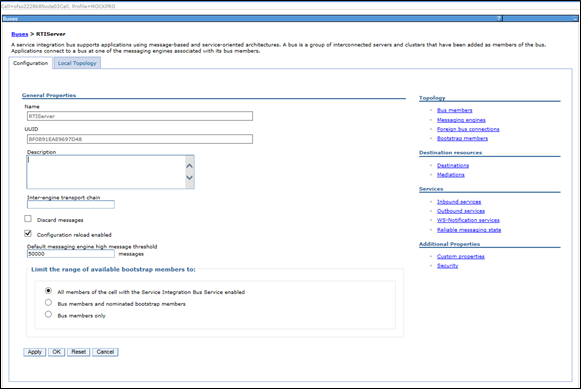Image resolution: width=581 pixels, height=389 pixels.
Task: Focus the Name field containing RTIServer
Action: (140, 116)
